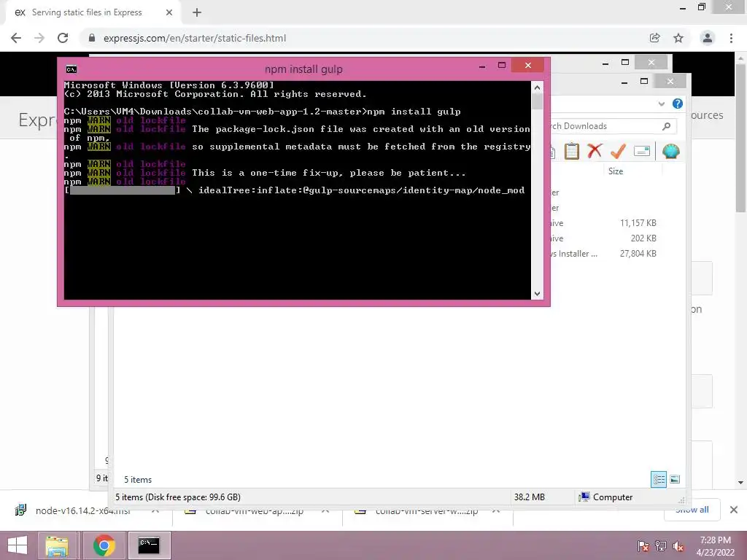Screen dimensions: 747x560
Task: Click Command Prompt taskbar button
Action: 149,545
